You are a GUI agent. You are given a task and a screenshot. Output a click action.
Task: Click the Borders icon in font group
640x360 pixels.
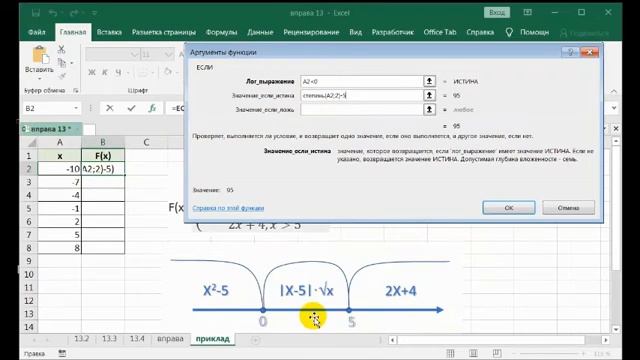pos(142,73)
